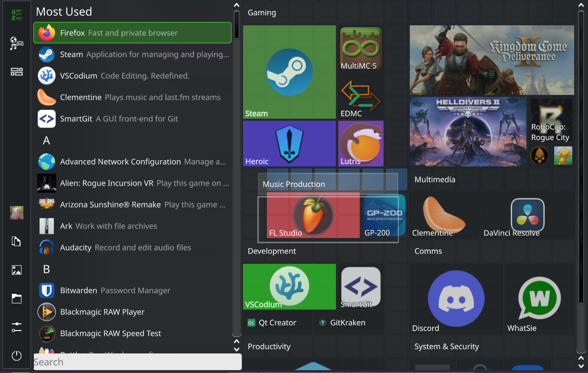Open the MultiMC 5 tile
The height and width of the screenshot is (373, 588).
(361, 49)
